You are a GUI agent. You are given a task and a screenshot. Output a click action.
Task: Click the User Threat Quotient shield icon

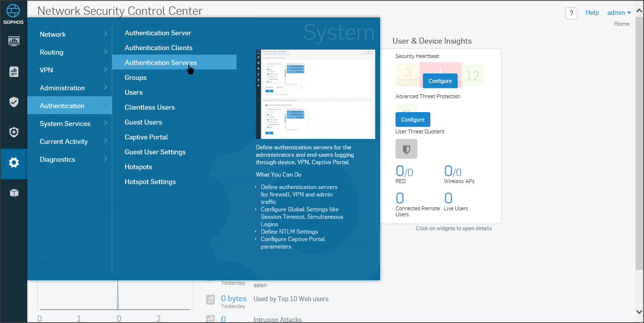coord(406,149)
